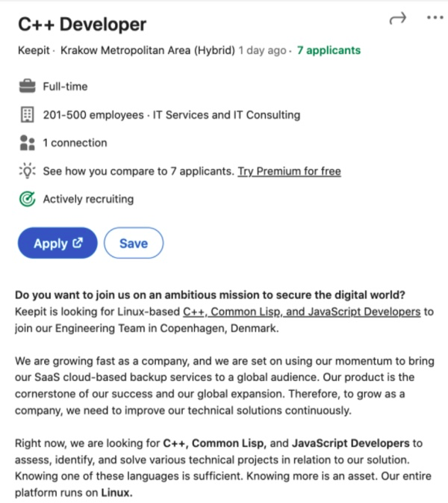448x503 pixels.
Task: Click the briefcase Full-time icon
Action: (27, 86)
